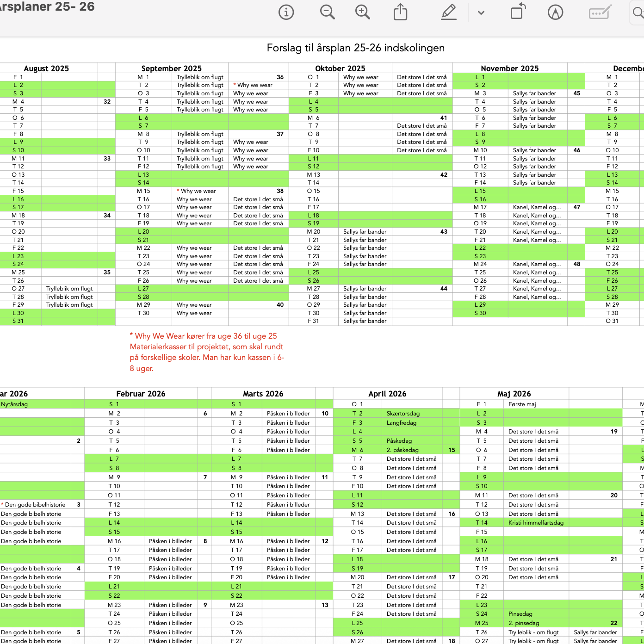Click the 'August 2025' month header
This screenshot has height=644, width=644.
click(x=46, y=68)
